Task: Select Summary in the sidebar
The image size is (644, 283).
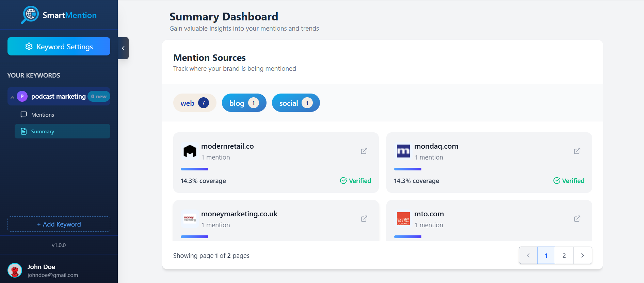Action: tap(43, 132)
